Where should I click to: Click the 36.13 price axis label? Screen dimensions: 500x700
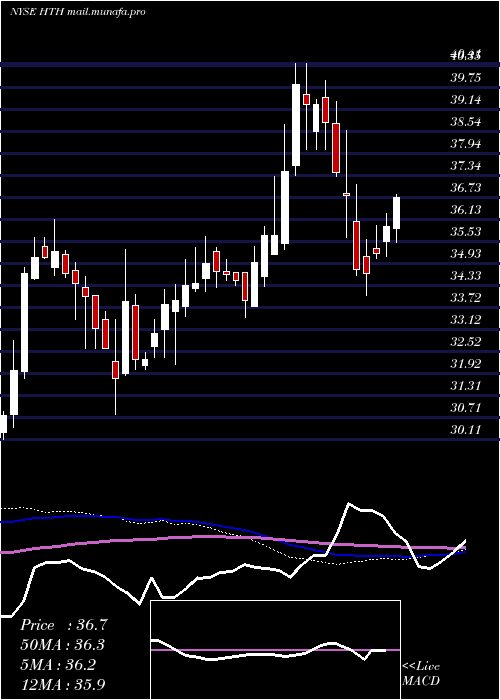coord(466,209)
